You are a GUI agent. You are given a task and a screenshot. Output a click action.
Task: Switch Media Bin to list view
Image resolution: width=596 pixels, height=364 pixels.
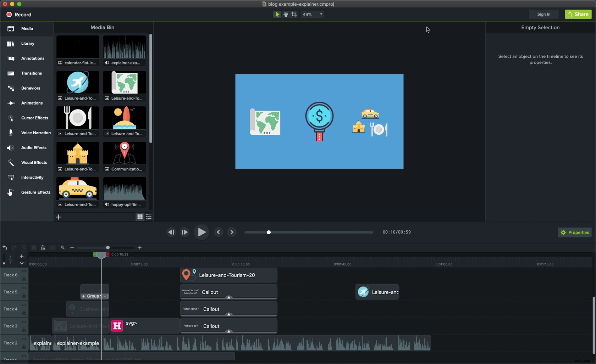[x=149, y=217]
